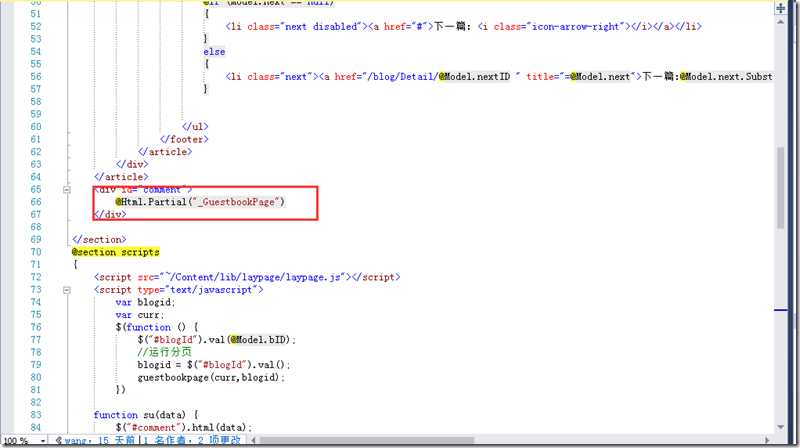Click the '$(function () {' line
Viewport: 800px width, 448px height.
click(157, 327)
